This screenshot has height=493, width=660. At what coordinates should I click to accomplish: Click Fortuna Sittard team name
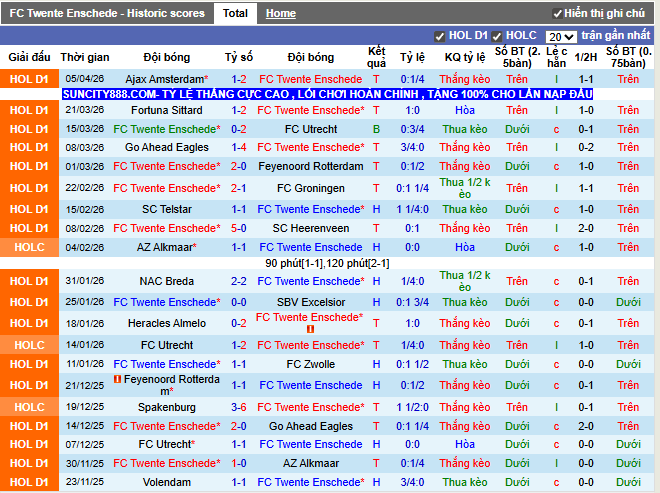point(167,110)
